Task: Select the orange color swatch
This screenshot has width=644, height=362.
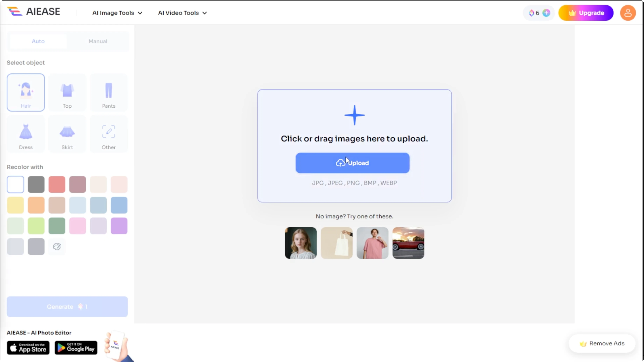Action: 36,205
